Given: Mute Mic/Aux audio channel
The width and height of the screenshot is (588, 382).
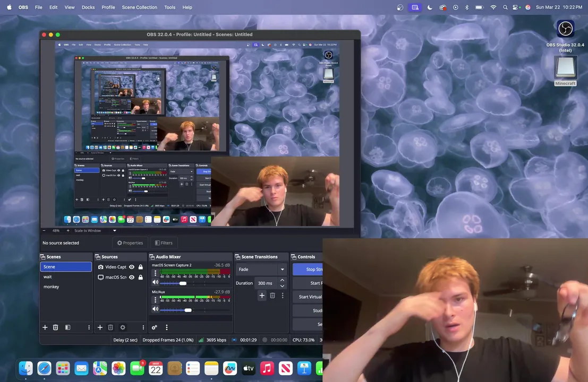Looking at the screenshot, I should click(x=155, y=309).
